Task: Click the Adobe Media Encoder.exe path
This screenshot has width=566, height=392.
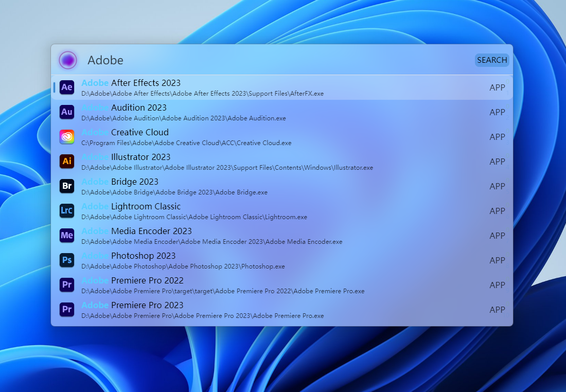Action: pyautogui.click(x=212, y=241)
